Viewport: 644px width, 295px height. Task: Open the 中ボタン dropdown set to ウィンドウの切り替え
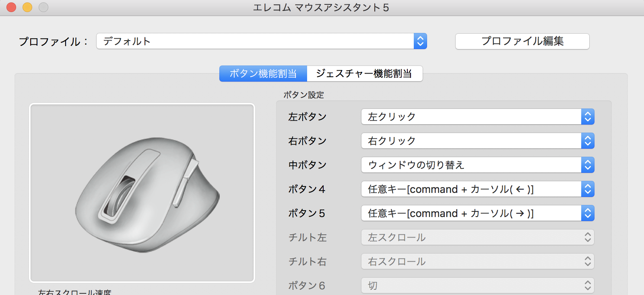point(478,165)
